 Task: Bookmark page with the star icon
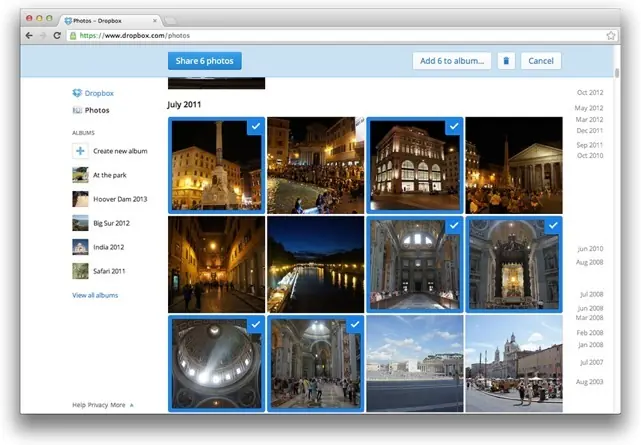[611, 36]
